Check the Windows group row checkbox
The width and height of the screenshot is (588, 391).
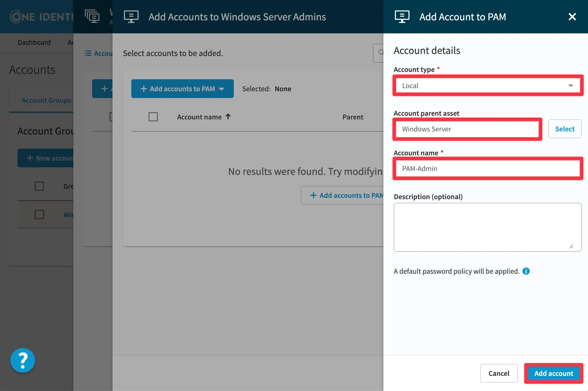click(39, 215)
